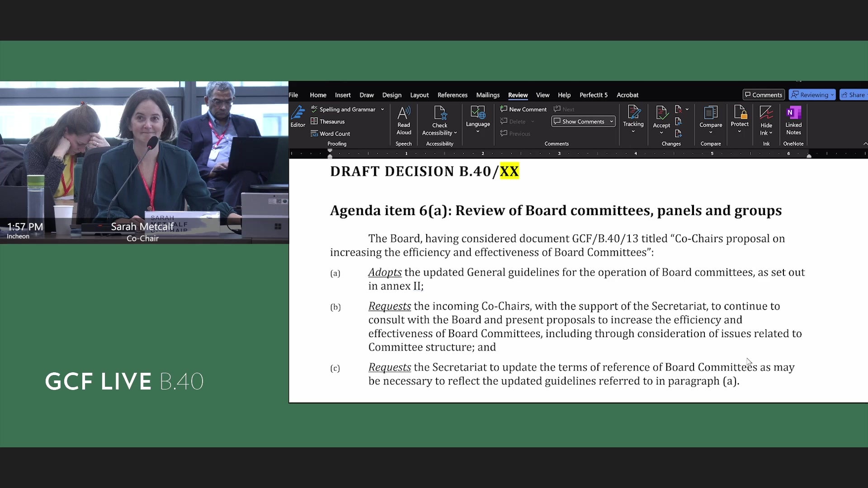The width and height of the screenshot is (868, 488).
Task: Expand the Accept dropdown arrow
Action: (661, 133)
